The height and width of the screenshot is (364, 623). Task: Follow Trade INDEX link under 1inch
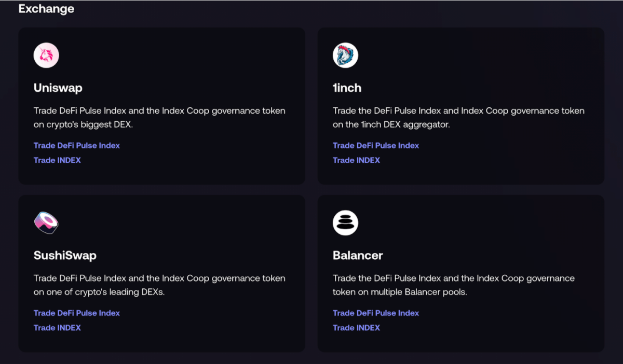coord(356,160)
